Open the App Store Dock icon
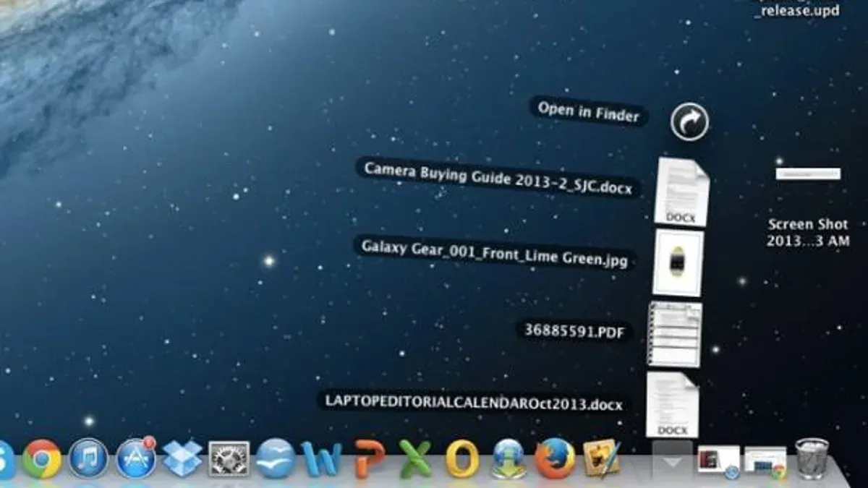The image size is (868, 488). pos(136,458)
